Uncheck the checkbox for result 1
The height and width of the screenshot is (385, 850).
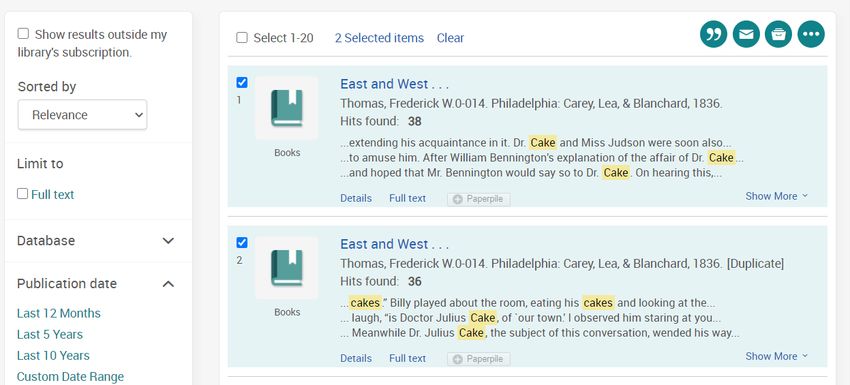[242, 82]
